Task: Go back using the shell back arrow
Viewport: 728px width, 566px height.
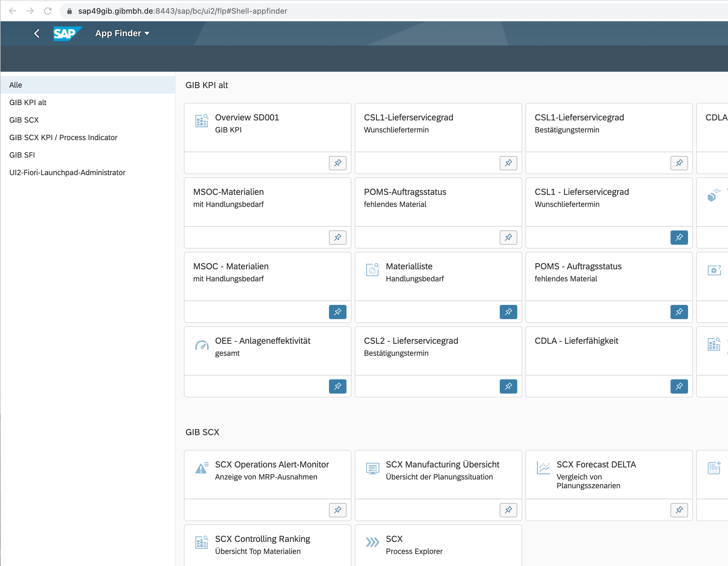Action: click(37, 33)
